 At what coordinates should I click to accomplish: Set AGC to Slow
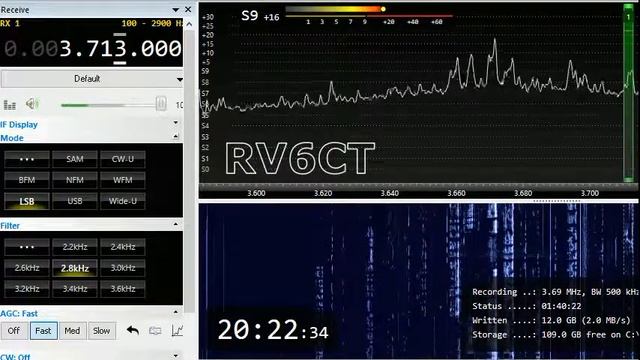coord(101,331)
